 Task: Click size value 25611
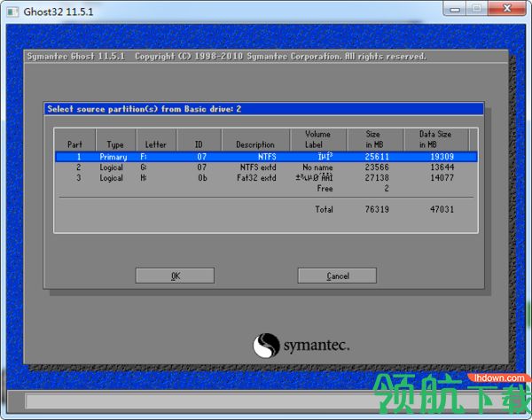tap(377, 157)
